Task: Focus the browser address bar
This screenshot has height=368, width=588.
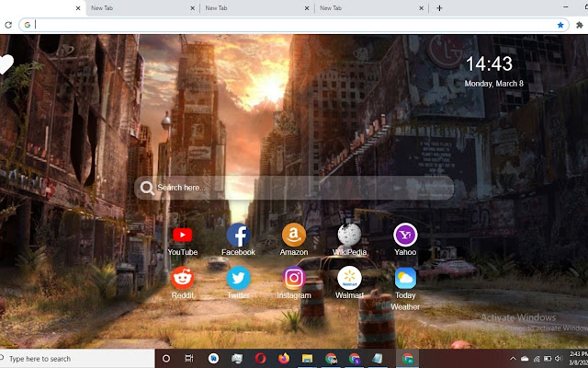Action: (x=294, y=25)
